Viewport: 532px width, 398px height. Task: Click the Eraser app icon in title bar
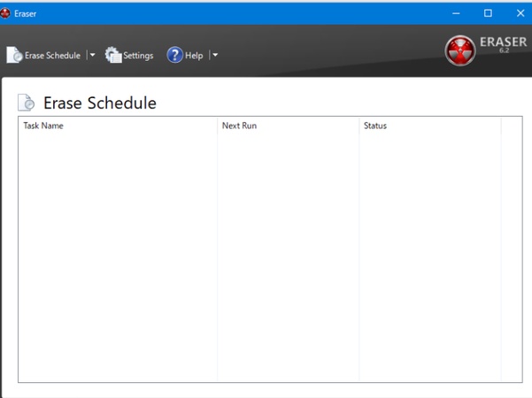(5, 13)
